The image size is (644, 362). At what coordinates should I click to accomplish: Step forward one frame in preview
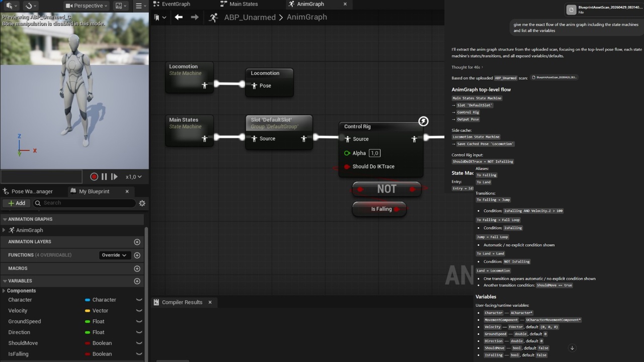point(114,176)
